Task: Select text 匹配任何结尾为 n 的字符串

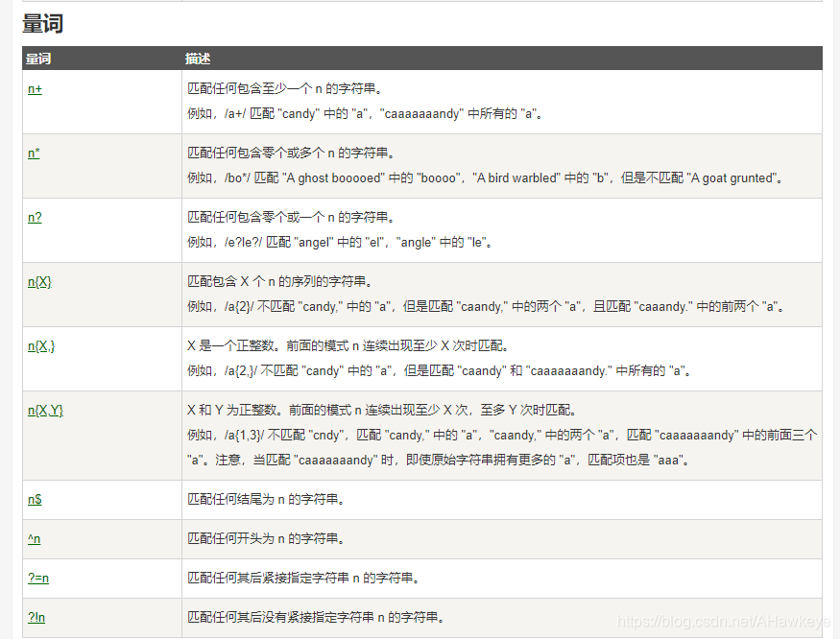Action: pos(266,499)
